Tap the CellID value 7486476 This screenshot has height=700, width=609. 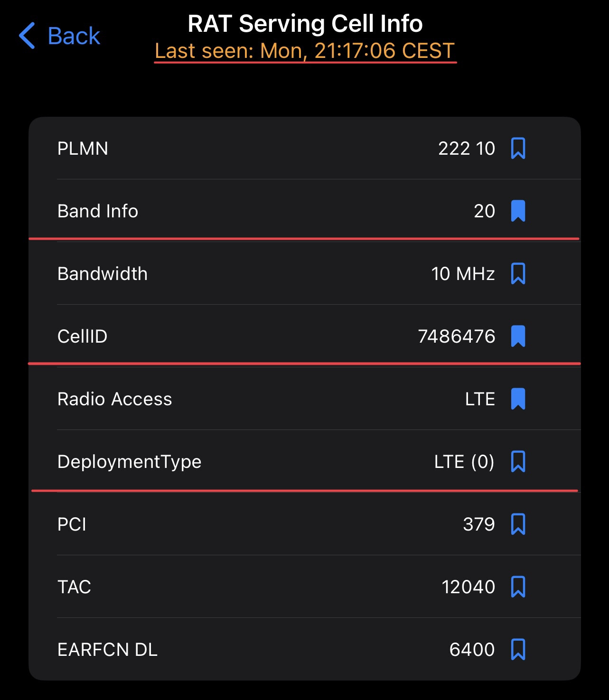[x=456, y=336]
